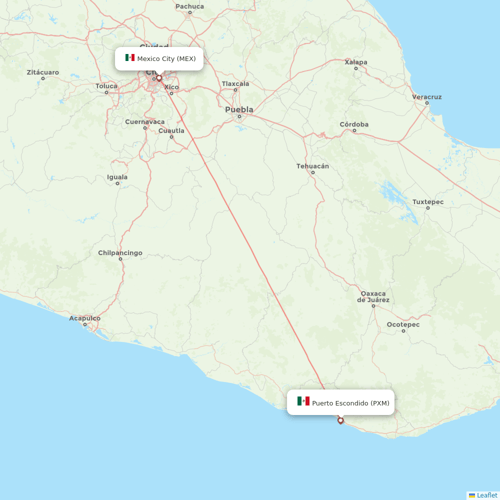Click the Toluca city label
500x500 pixels.
coord(106,86)
